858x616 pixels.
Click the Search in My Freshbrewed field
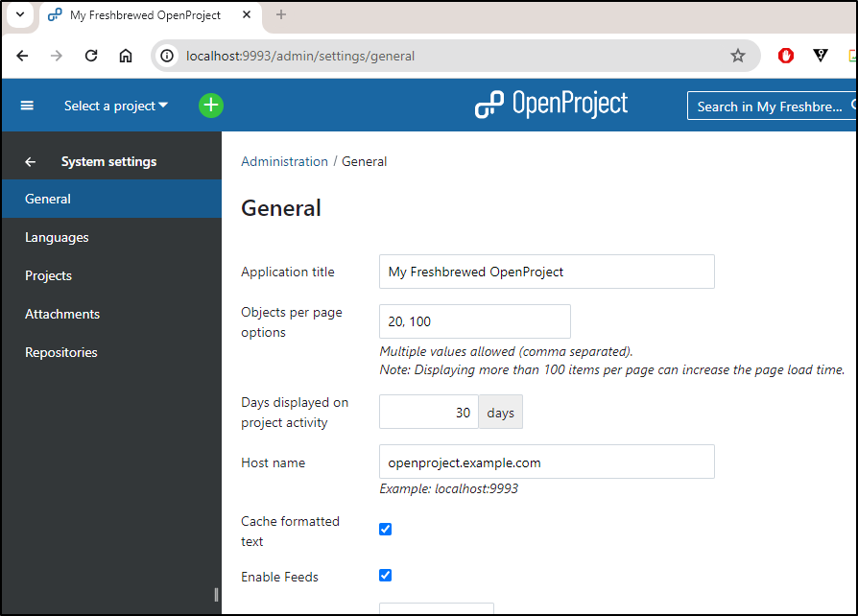coord(772,107)
